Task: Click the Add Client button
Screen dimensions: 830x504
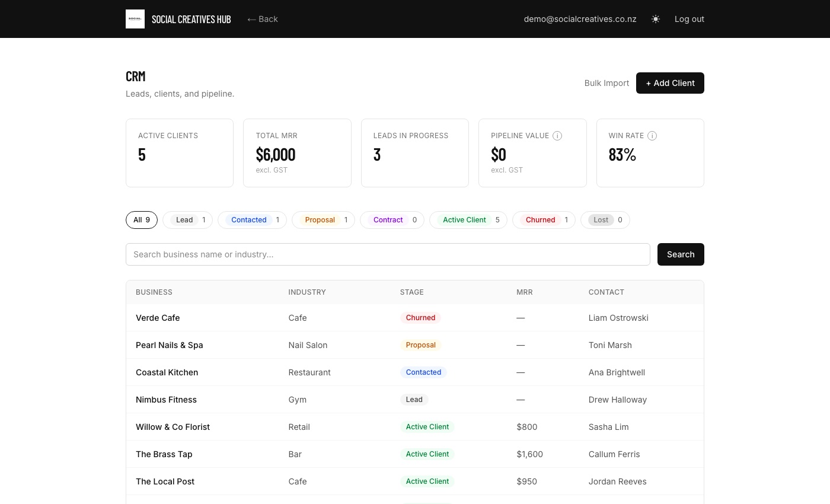Action: [670, 83]
